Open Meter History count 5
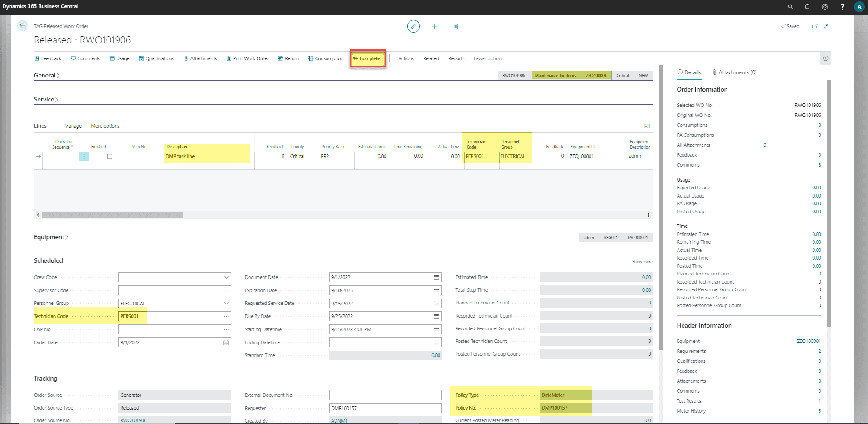The width and height of the screenshot is (868, 424). click(819, 411)
